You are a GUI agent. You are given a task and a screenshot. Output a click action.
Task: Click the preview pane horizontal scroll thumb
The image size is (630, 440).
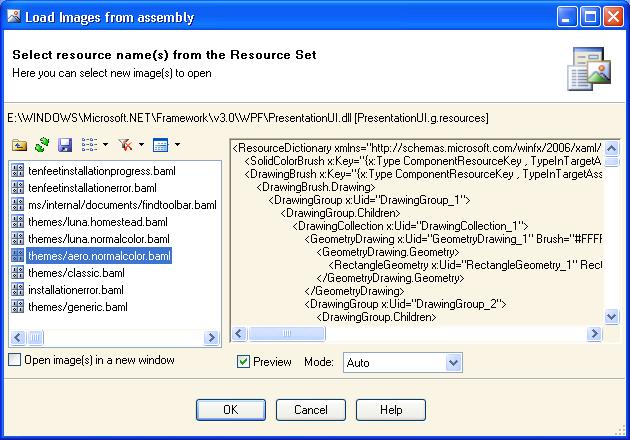click(286, 333)
